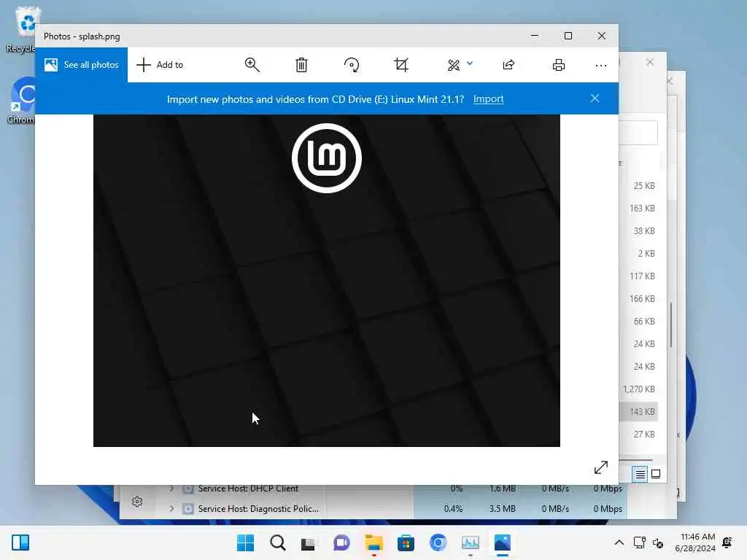Open Chromium browser from taskbar
The image size is (747, 560).
click(438, 542)
